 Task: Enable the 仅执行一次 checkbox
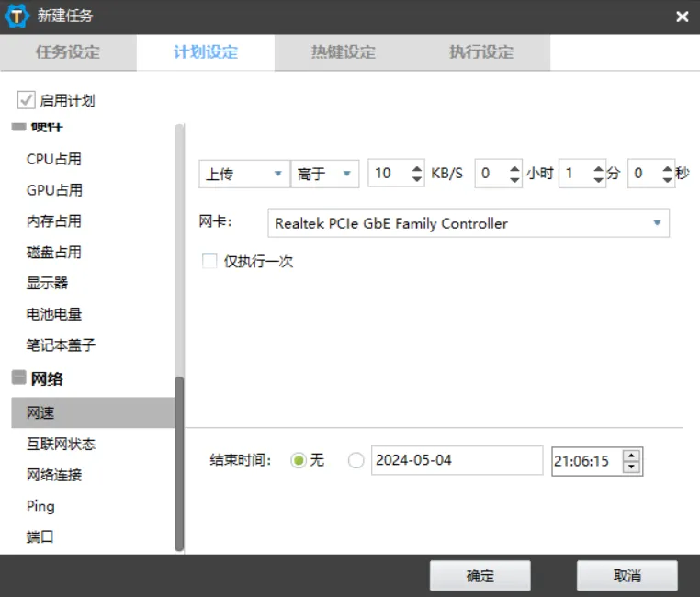[x=209, y=262]
